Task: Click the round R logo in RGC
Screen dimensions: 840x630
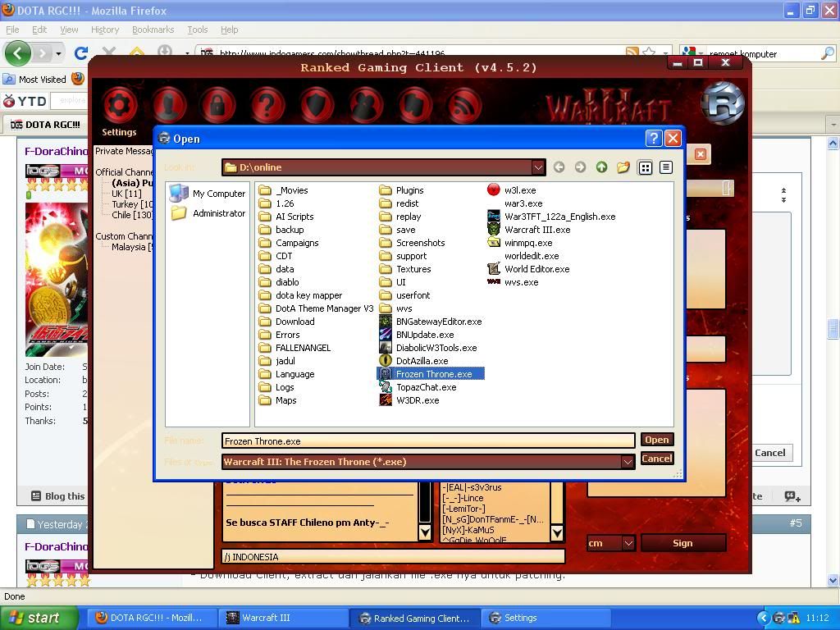Action: [x=723, y=103]
